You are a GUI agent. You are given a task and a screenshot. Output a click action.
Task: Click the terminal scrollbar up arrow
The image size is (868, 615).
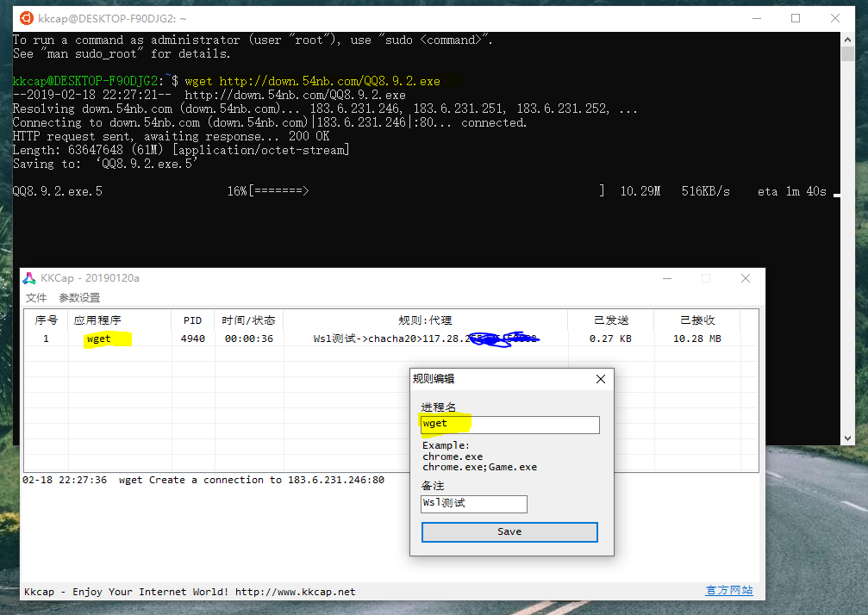[847, 40]
